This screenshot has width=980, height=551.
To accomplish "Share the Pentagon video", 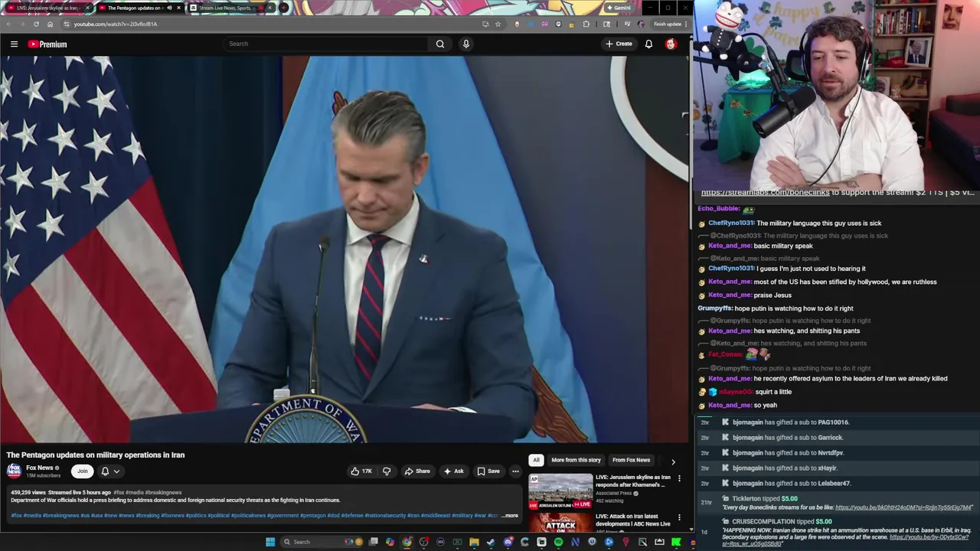I will (417, 471).
